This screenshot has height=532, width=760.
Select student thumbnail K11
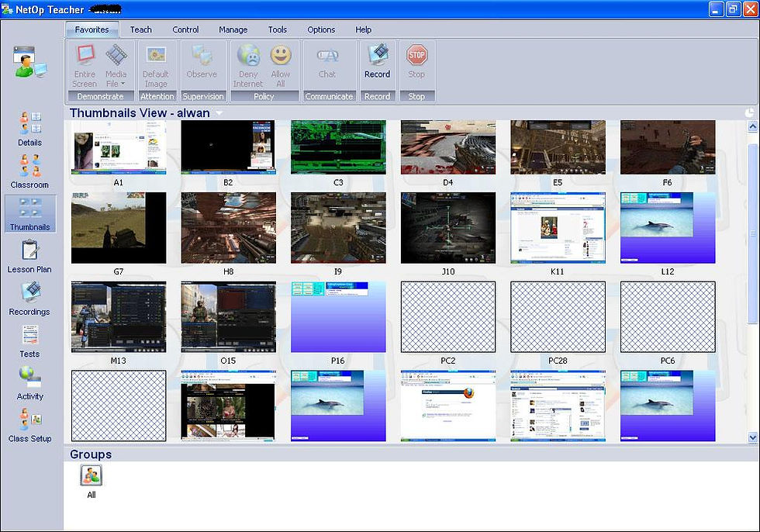558,228
